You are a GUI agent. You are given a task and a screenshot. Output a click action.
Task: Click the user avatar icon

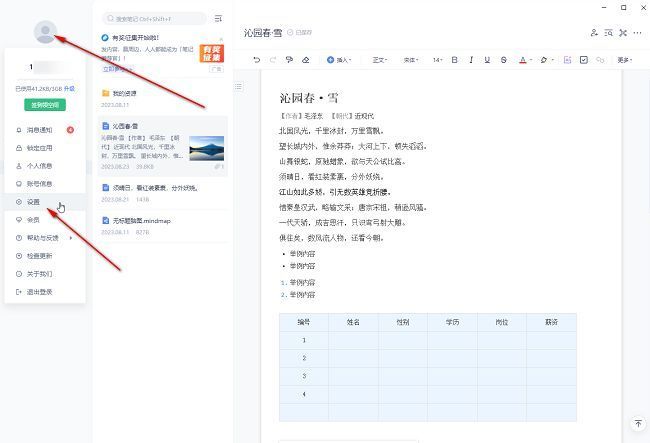click(x=45, y=32)
